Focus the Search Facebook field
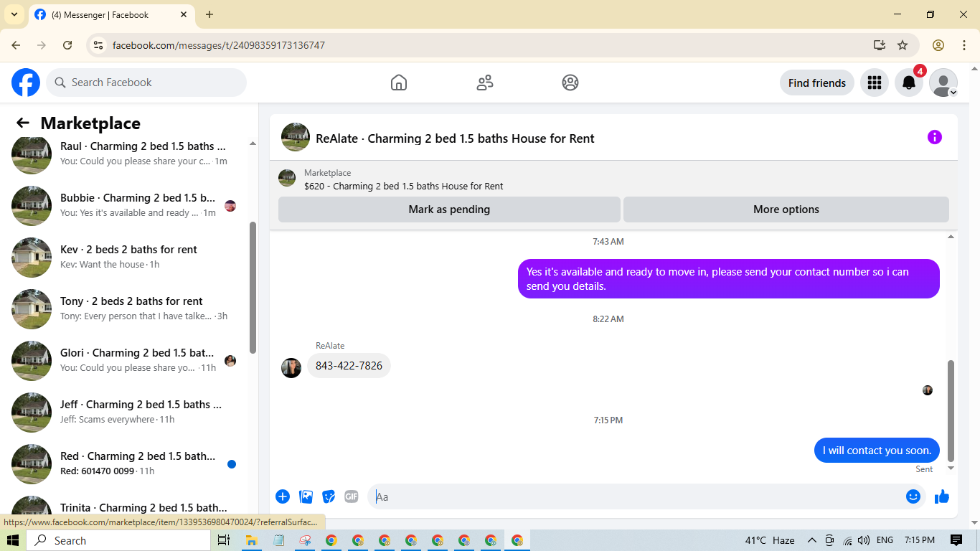The image size is (980, 551). pyautogui.click(x=146, y=83)
